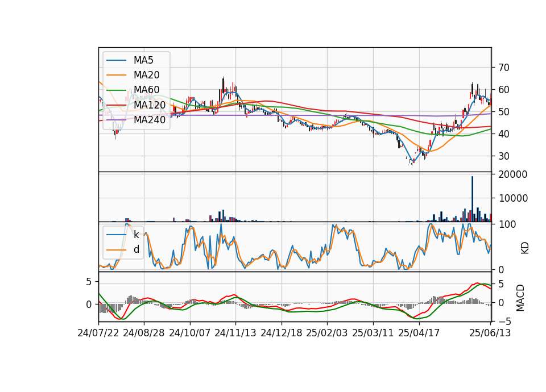
Task: Click the 24/11/13 date axis label
Action: [x=235, y=333]
